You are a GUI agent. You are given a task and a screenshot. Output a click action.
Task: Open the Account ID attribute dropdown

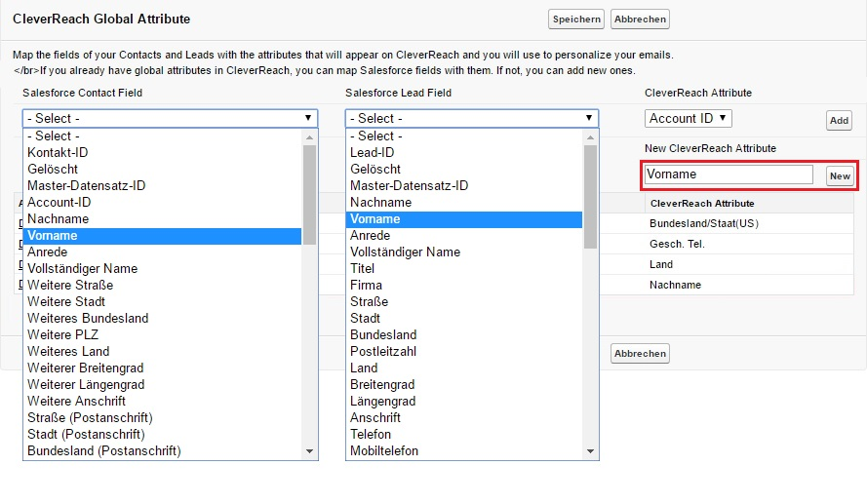coord(688,118)
